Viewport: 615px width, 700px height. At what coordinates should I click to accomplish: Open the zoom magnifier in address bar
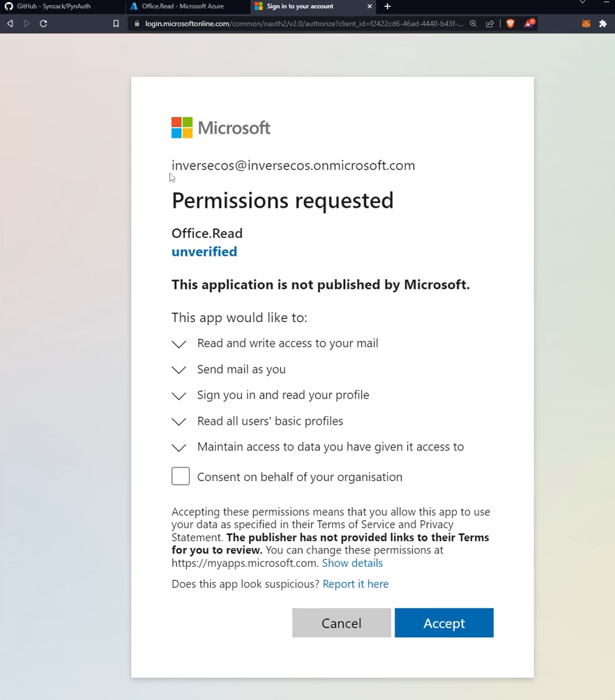click(473, 24)
